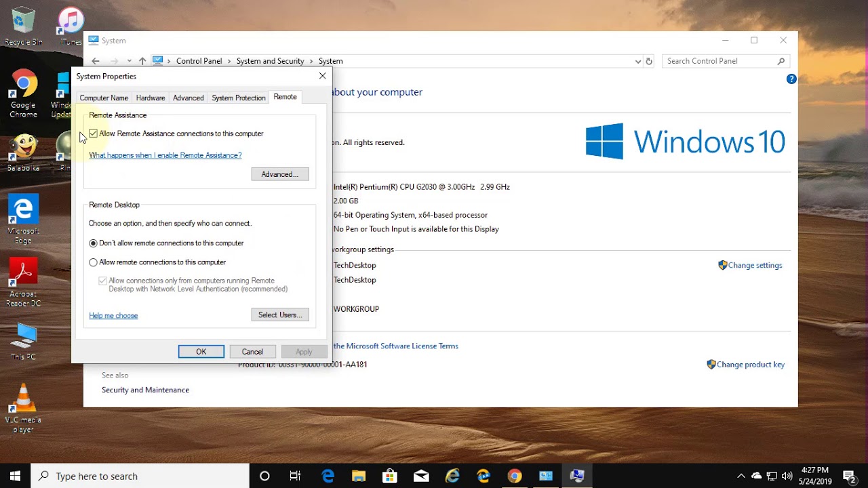
Task: Switch to Computer Name tab
Action: coord(104,98)
